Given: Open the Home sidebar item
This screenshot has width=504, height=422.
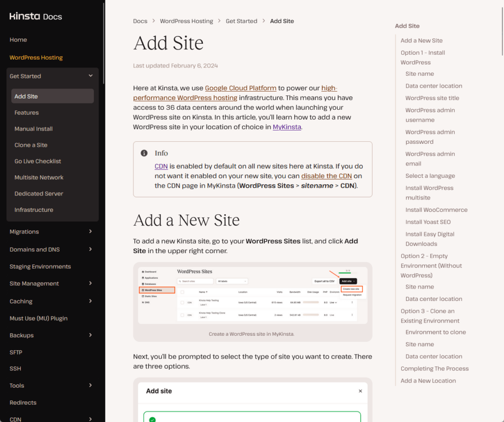Looking at the screenshot, I should click(18, 40).
